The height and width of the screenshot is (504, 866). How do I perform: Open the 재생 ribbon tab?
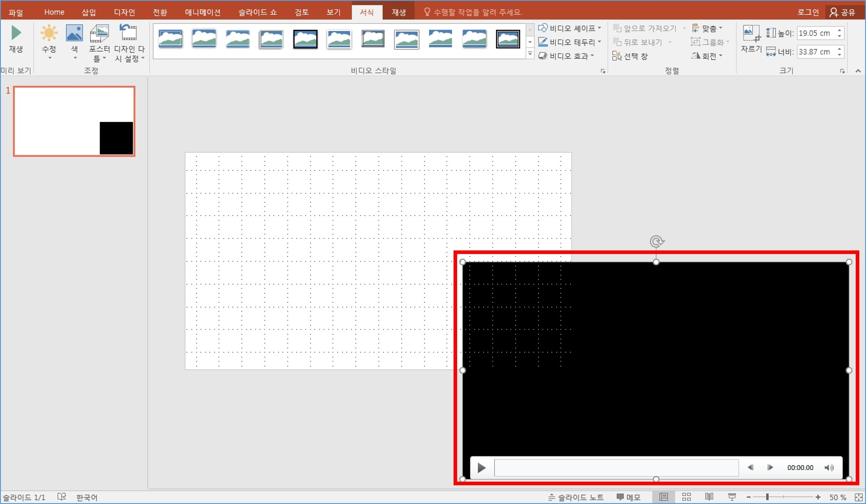click(x=399, y=12)
